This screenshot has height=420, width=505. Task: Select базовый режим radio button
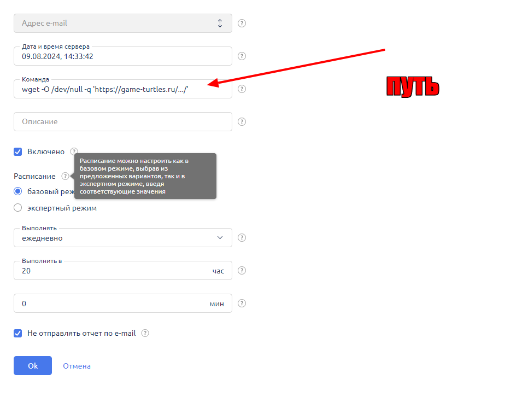tap(18, 191)
